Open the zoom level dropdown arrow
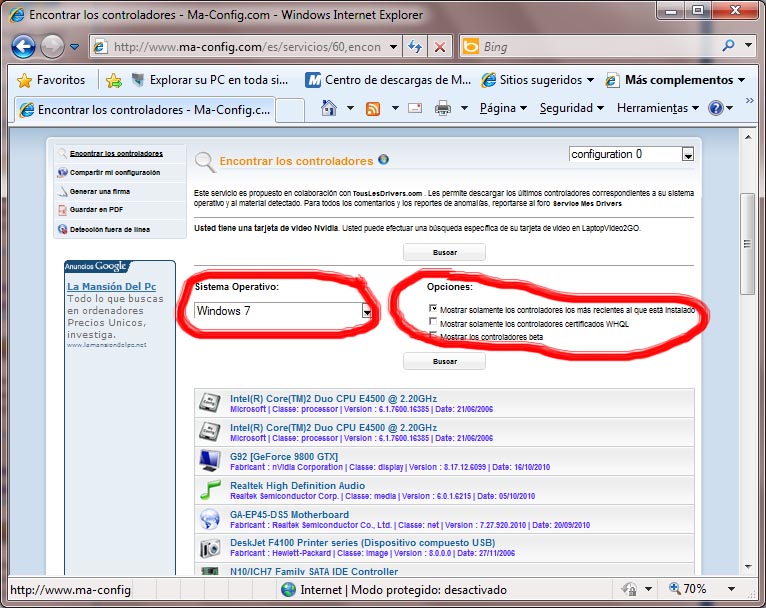The width and height of the screenshot is (766, 608). tap(731, 589)
